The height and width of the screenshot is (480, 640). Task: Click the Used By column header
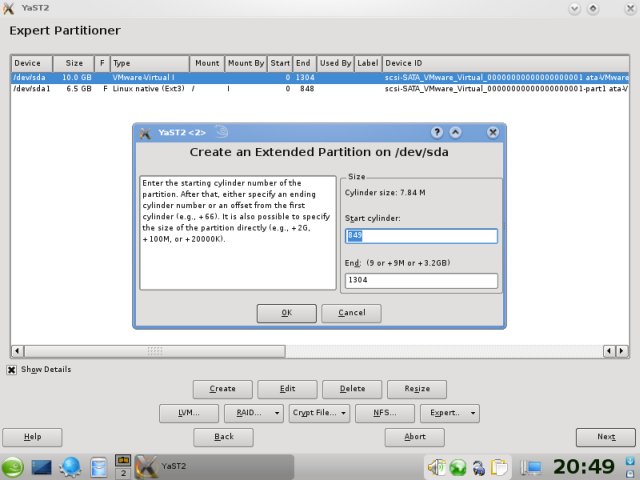pyautogui.click(x=335, y=63)
